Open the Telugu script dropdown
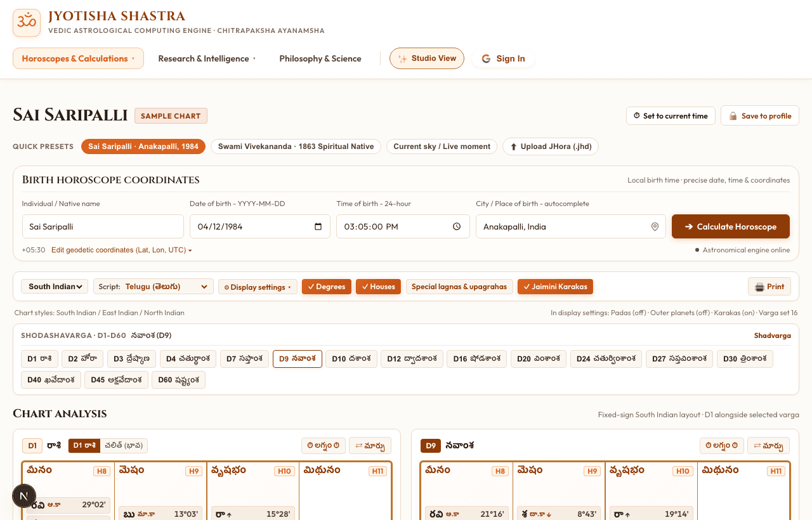The height and width of the screenshot is (520, 812). (x=154, y=287)
